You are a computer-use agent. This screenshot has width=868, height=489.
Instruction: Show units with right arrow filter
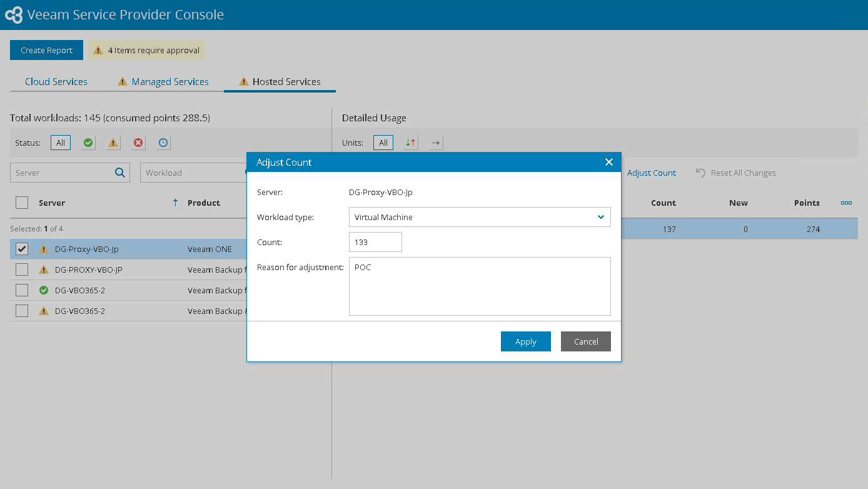point(436,143)
